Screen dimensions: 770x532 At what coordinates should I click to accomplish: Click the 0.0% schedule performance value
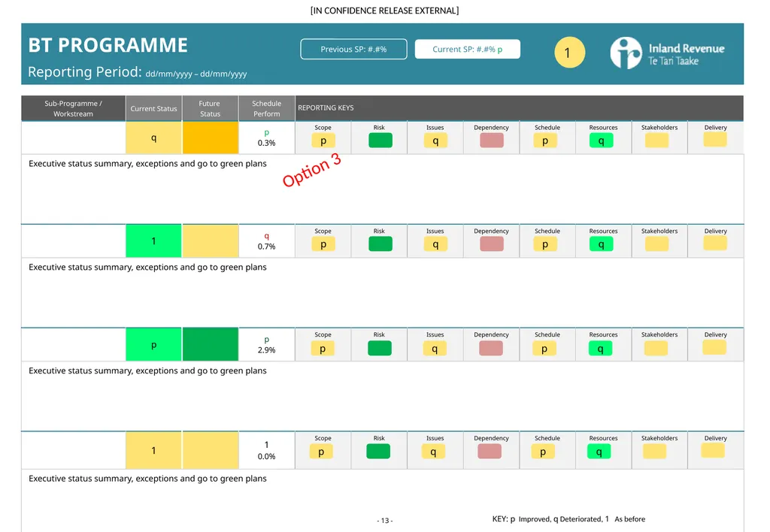point(267,456)
